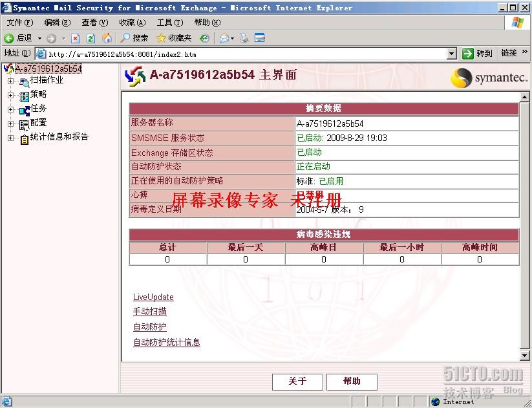The height and width of the screenshot is (408, 532).
Task: Click the Forward arrow icon
Action: [51, 38]
